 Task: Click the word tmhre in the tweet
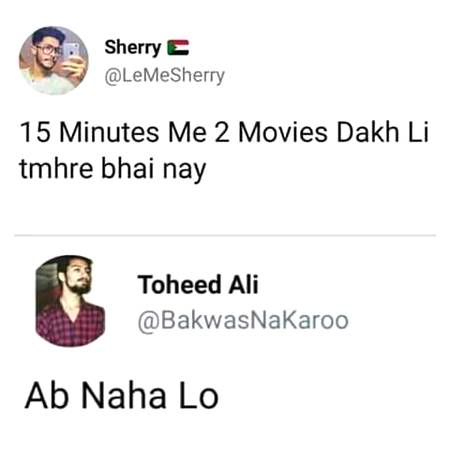pos(56,168)
